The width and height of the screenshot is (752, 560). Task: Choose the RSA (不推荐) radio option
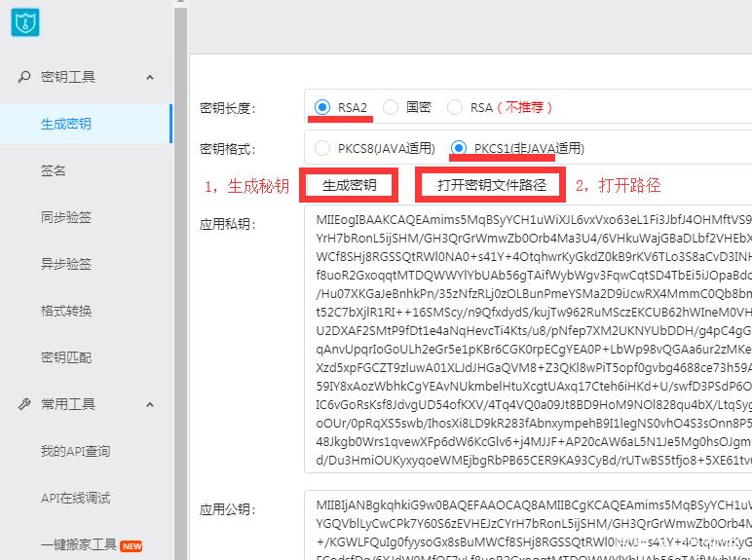455,107
